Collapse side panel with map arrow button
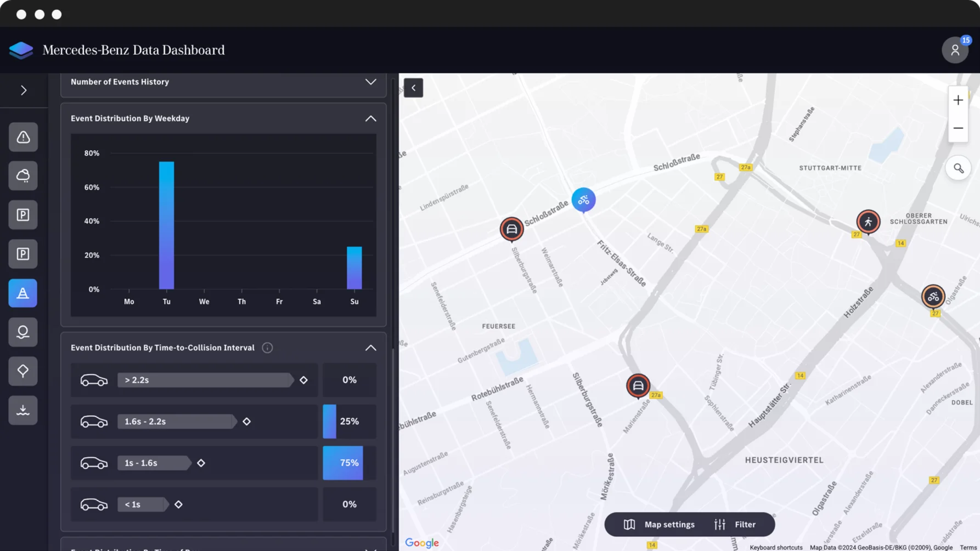The height and width of the screenshot is (551, 980). 413,88
